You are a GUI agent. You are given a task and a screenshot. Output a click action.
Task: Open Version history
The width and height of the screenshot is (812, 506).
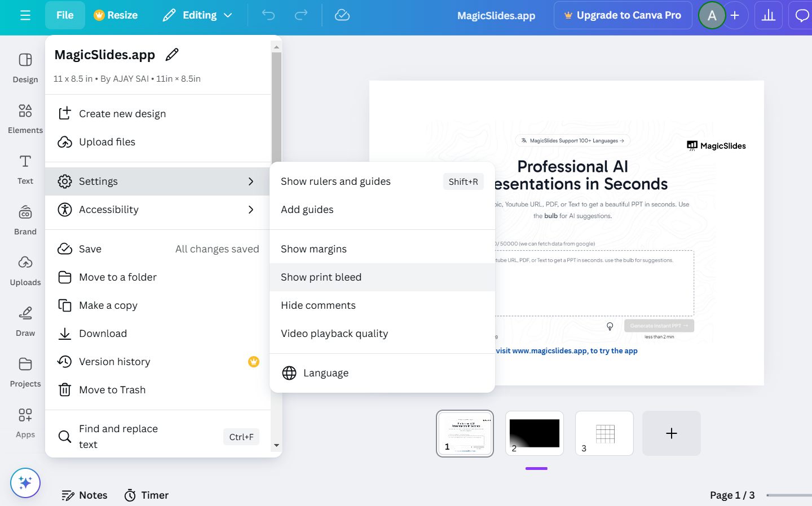[158, 362]
